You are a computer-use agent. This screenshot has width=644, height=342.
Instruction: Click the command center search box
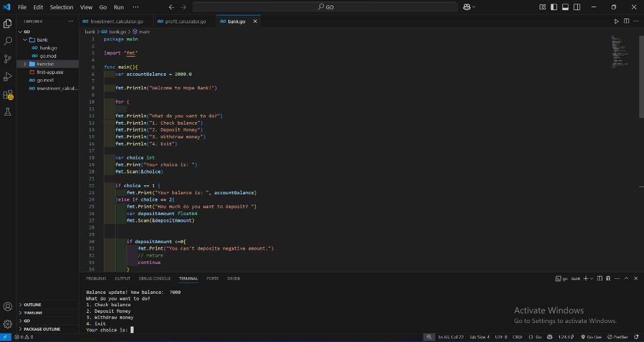point(325,7)
